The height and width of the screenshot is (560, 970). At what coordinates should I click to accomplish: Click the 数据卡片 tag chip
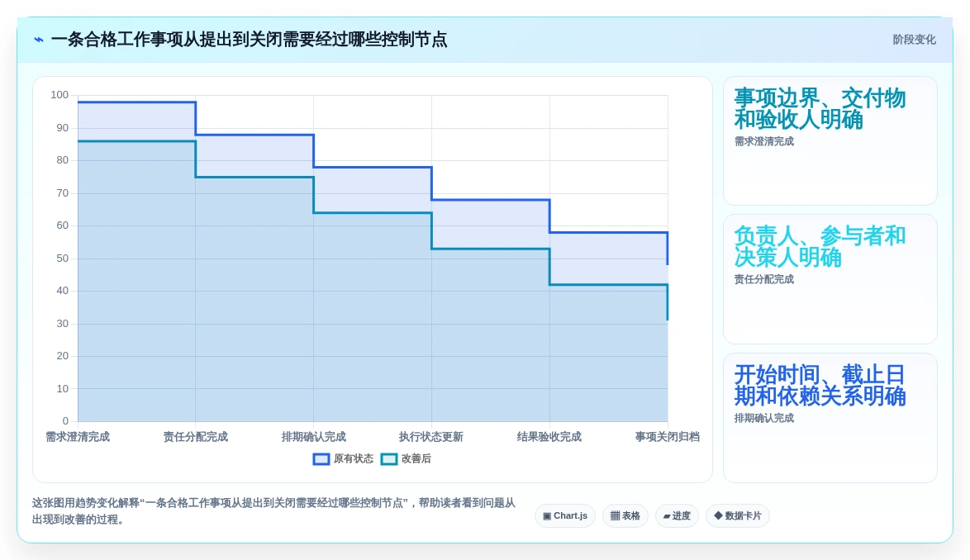tap(737, 515)
